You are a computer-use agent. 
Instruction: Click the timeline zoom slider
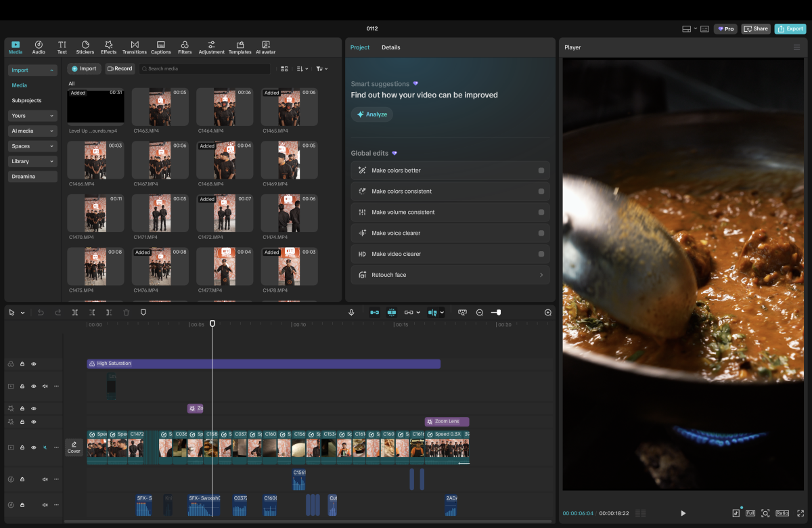click(x=497, y=313)
